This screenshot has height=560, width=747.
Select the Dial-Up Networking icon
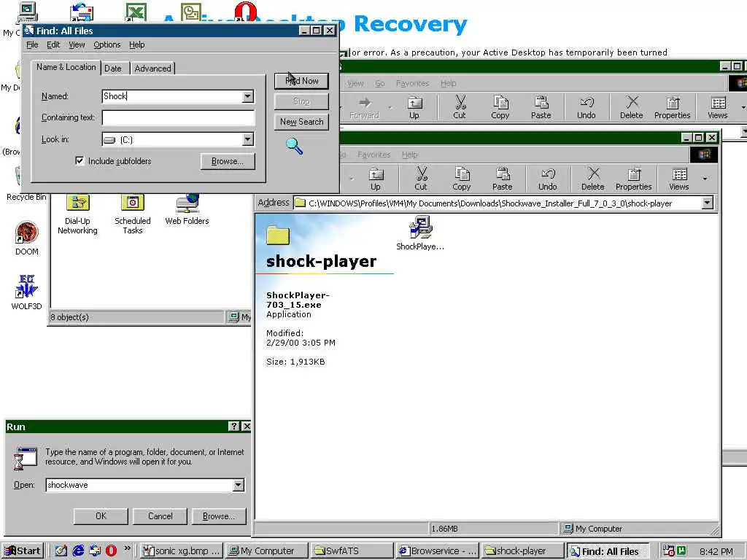pyautogui.click(x=77, y=215)
